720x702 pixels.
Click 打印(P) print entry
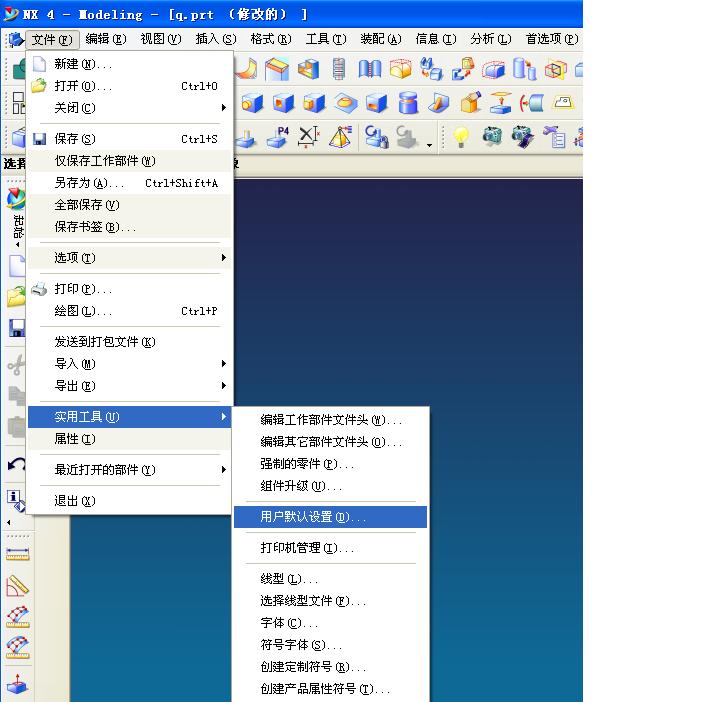tap(129, 289)
